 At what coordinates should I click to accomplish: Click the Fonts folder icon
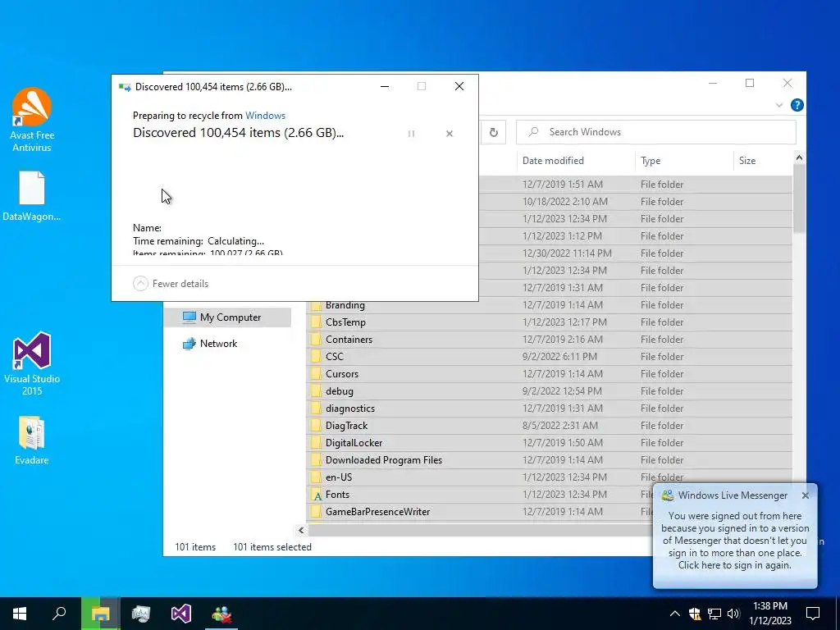316,495
